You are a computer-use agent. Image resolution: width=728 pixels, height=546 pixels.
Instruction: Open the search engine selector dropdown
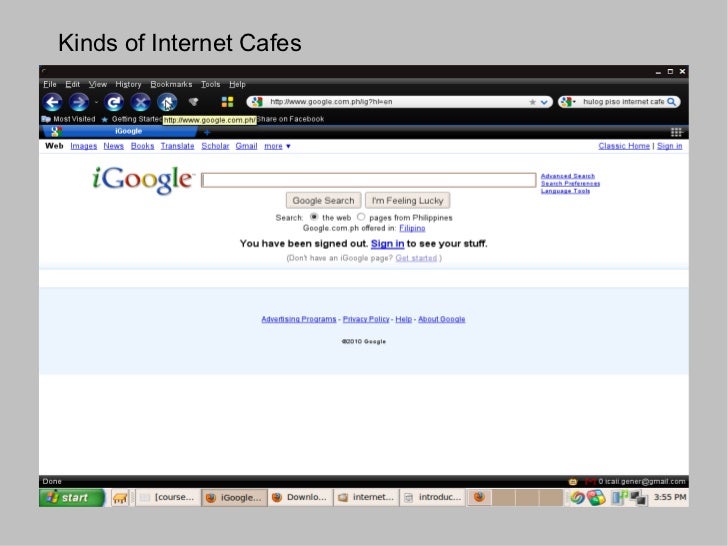point(567,102)
